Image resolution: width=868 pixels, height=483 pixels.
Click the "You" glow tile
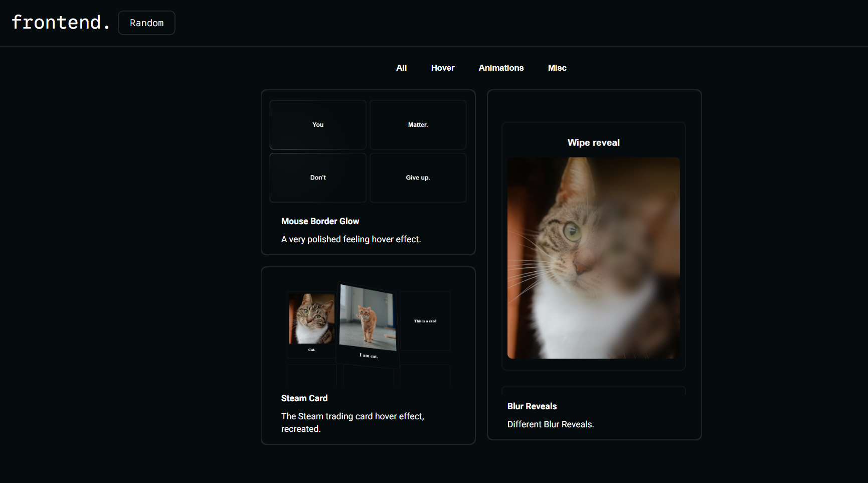[318, 125]
